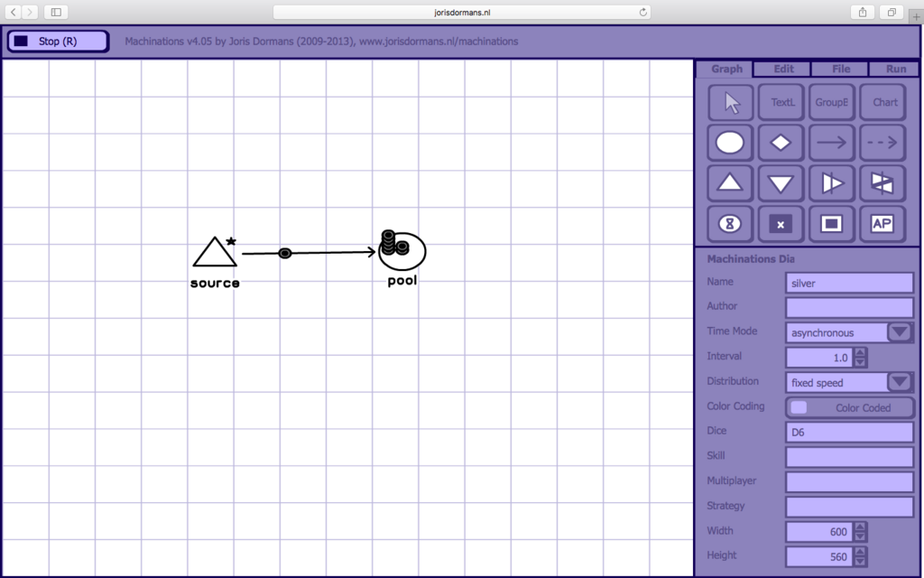Decrease the Width stepper

[x=860, y=536]
